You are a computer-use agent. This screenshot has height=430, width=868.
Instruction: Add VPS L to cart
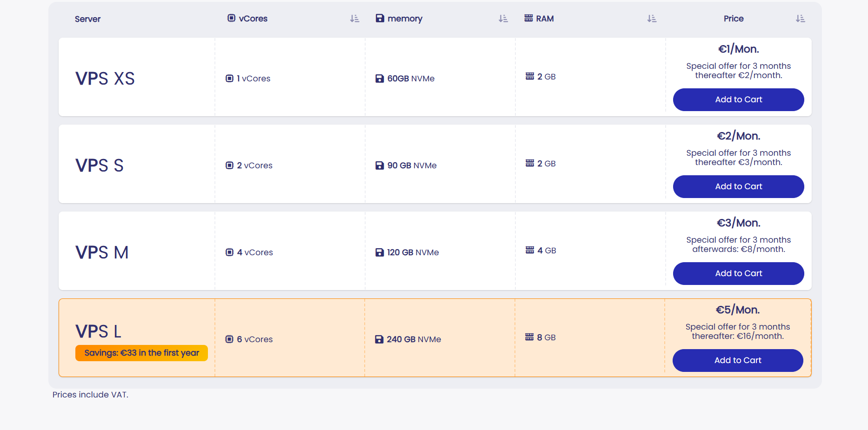tap(738, 360)
